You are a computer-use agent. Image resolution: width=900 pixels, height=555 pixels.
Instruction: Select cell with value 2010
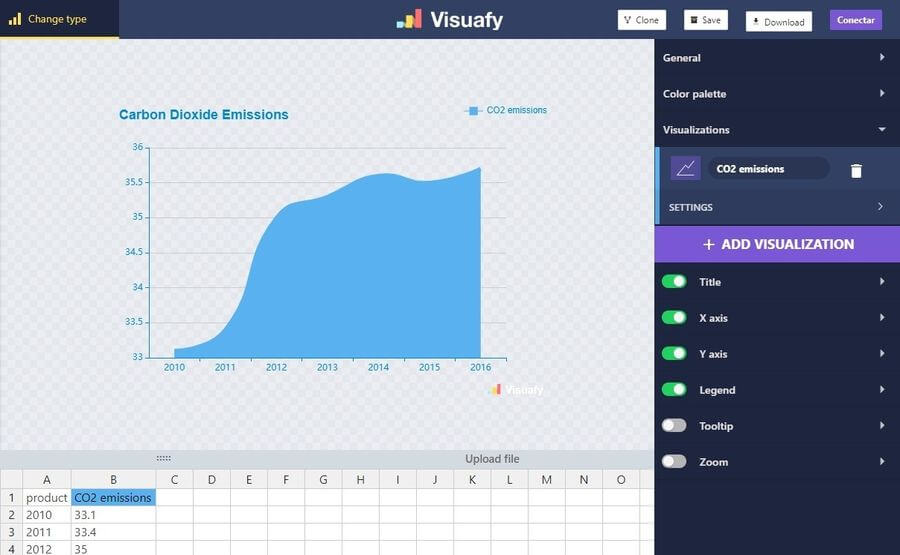(46, 515)
